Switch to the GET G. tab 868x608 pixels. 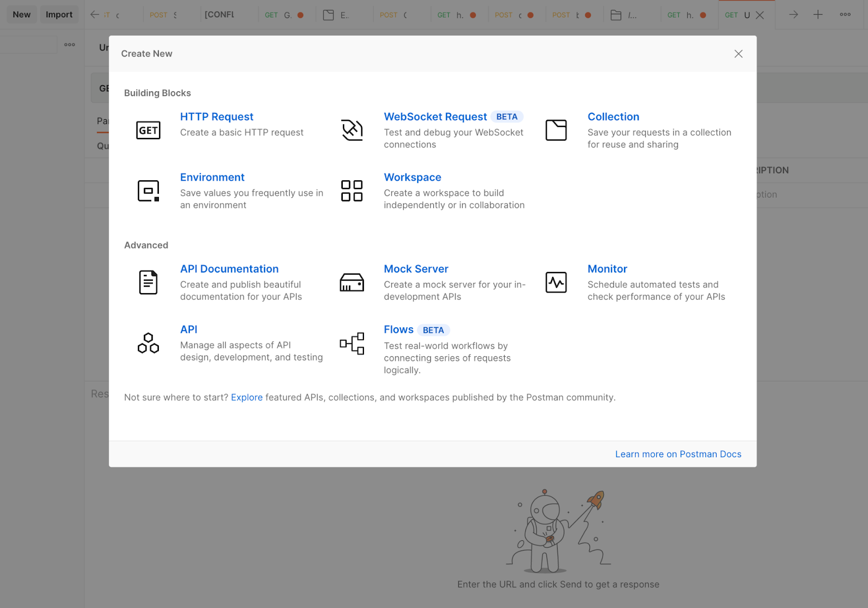(287, 15)
